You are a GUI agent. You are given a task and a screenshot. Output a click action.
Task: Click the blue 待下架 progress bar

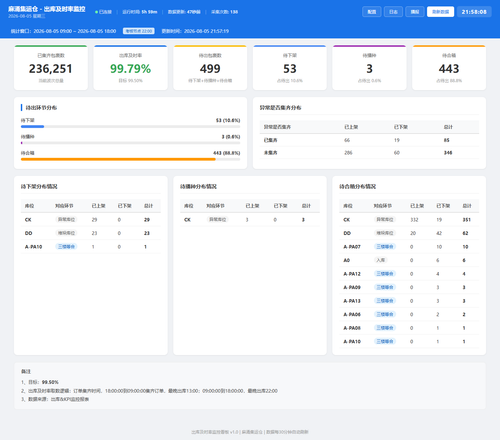click(32, 127)
